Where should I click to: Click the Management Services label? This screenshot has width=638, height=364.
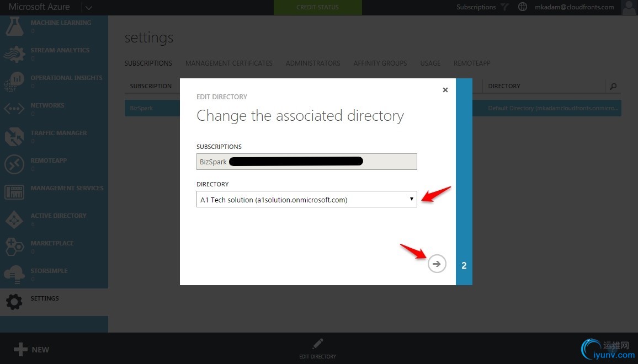[x=67, y=188]
